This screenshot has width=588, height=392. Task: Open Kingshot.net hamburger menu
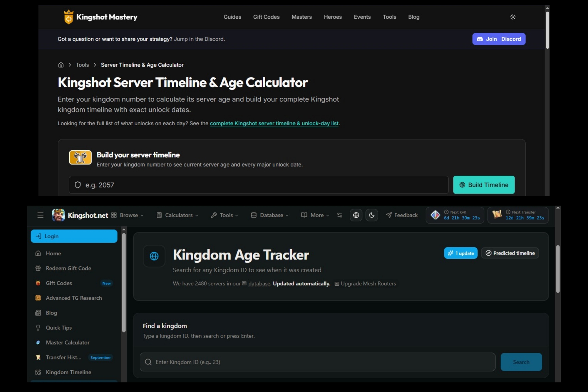pyautogui.click(x=40, y=215)
